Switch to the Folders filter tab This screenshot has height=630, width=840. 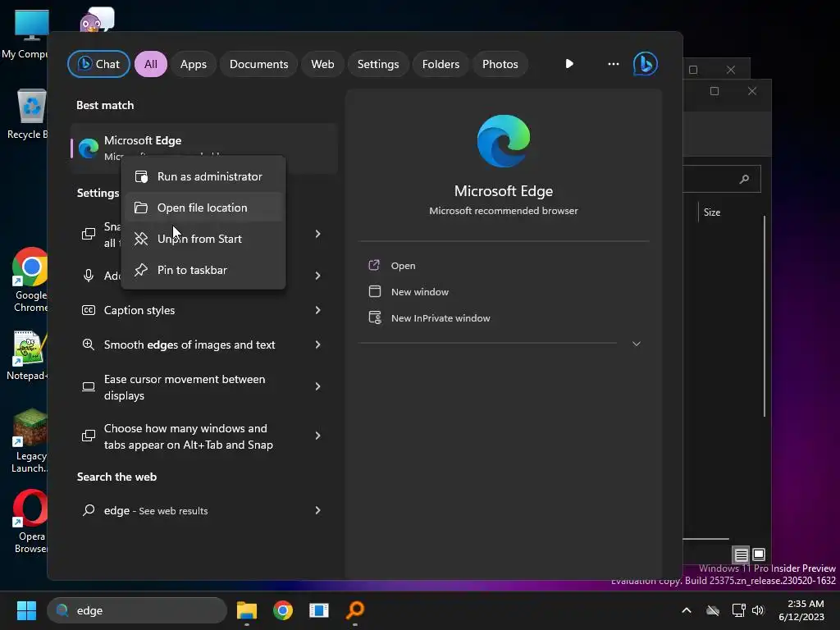tap(441, 64)
